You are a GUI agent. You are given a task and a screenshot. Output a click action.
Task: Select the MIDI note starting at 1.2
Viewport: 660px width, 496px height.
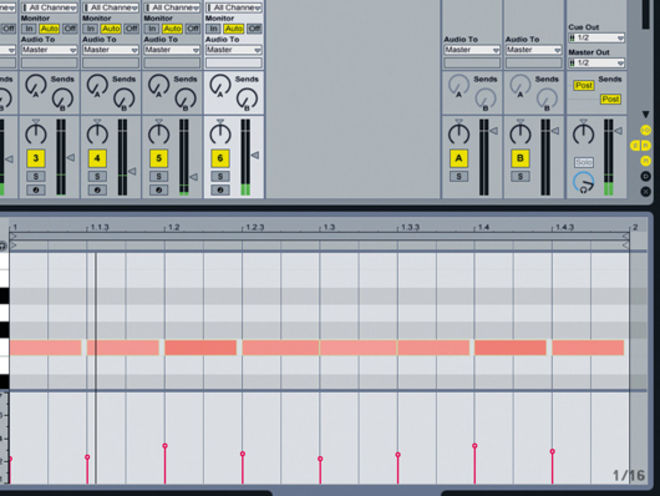pos(201,348)
